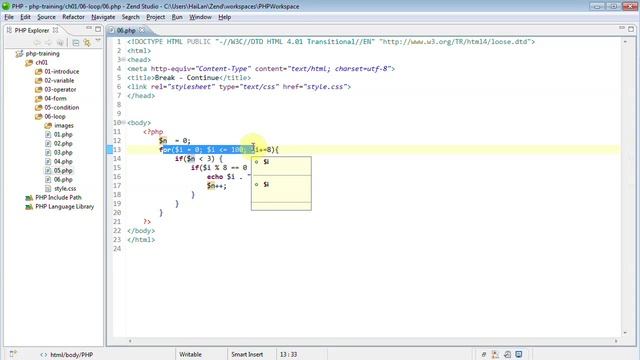Select the 04-form folder
Screen dimensions: 640x360
point(55,98)
